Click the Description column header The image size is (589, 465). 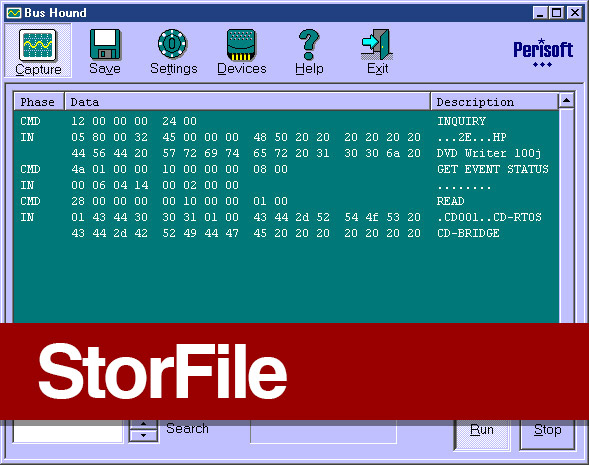494,102
